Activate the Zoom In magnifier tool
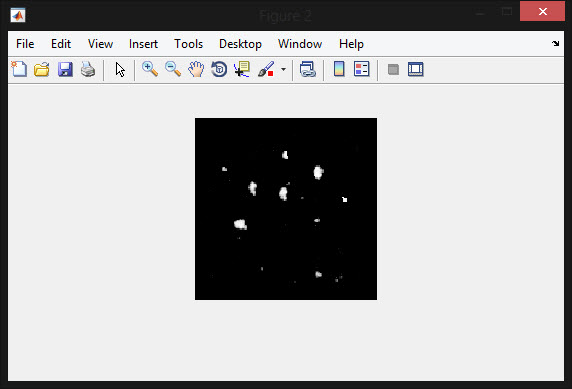 [150, 69]
